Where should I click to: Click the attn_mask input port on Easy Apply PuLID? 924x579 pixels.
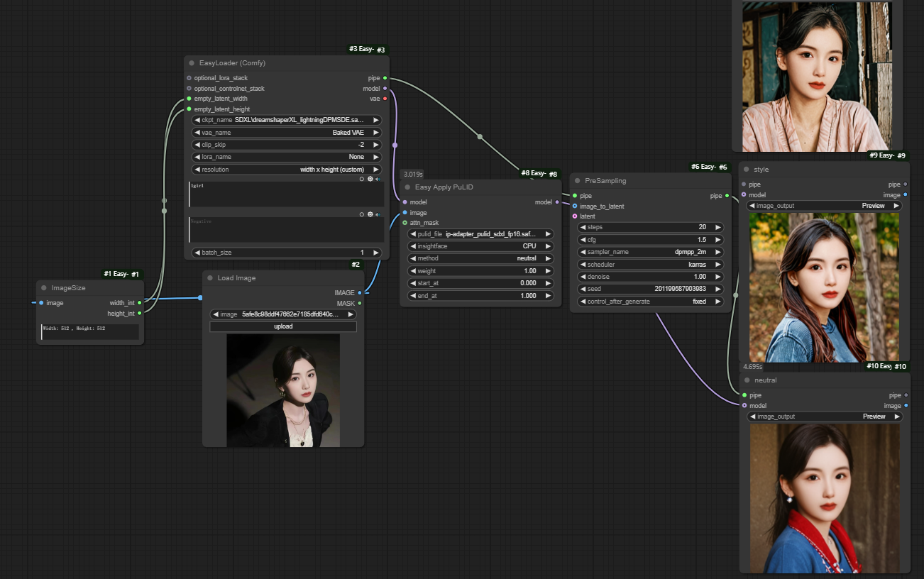[x=405, y=223]
